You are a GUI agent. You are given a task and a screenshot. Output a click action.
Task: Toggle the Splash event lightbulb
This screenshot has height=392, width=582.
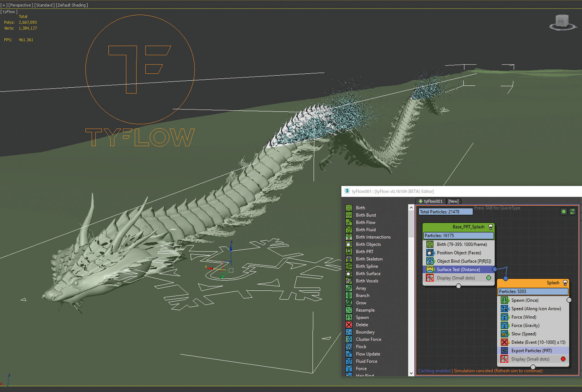pyautogui.click(x=565, y=283)
